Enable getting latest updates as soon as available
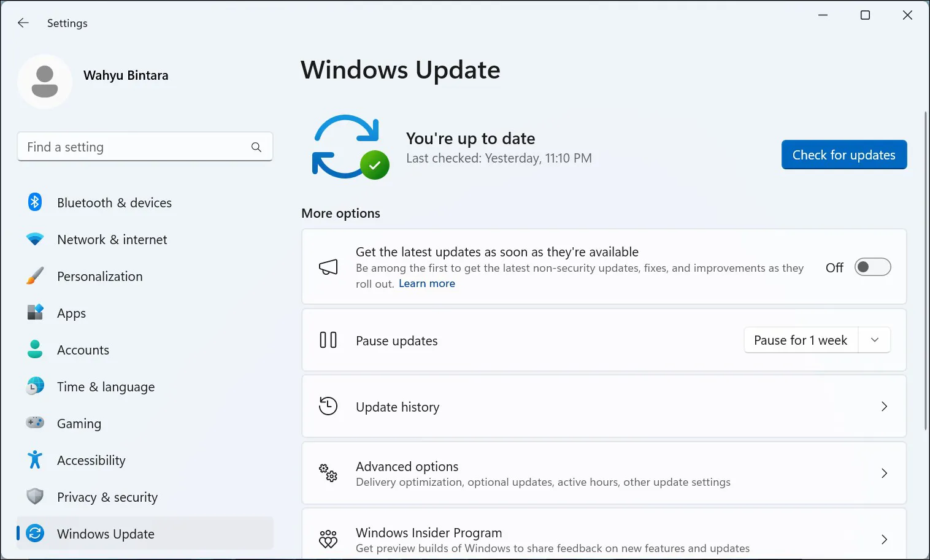This screenshot has width=930, height=560. click(x=872, y=267)
